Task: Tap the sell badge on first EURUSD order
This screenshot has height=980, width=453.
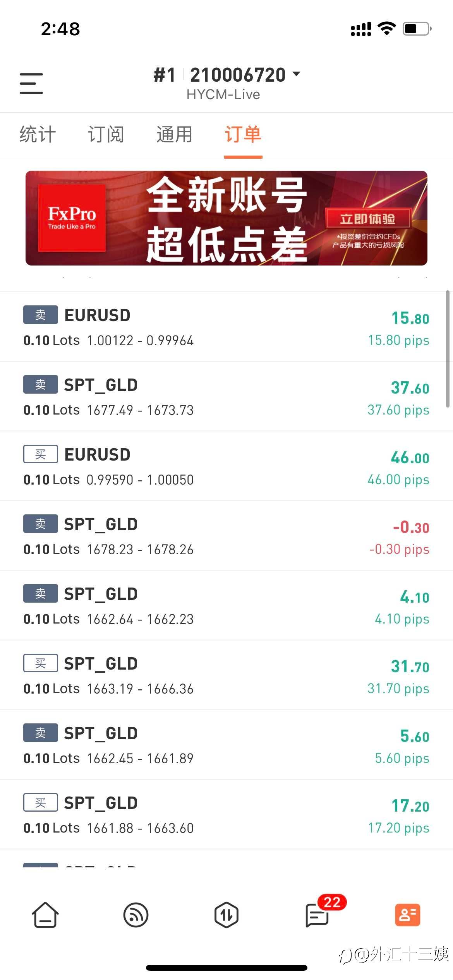Action: 41,315
